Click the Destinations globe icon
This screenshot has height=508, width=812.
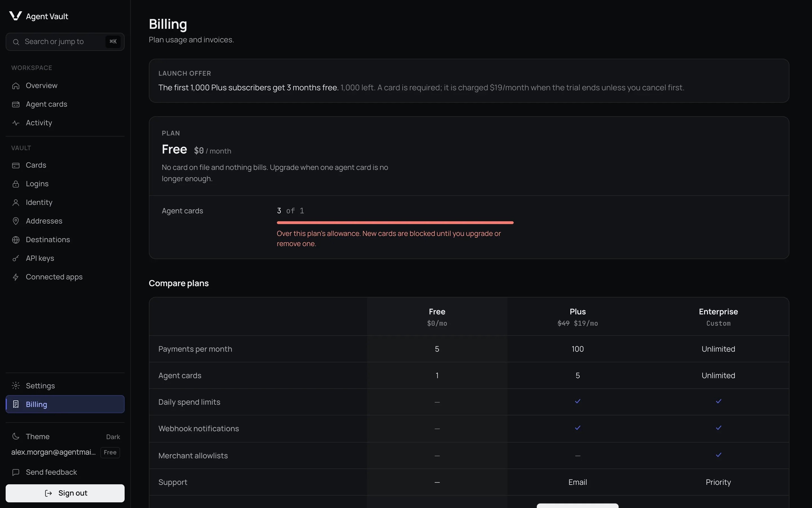point(16,240)
